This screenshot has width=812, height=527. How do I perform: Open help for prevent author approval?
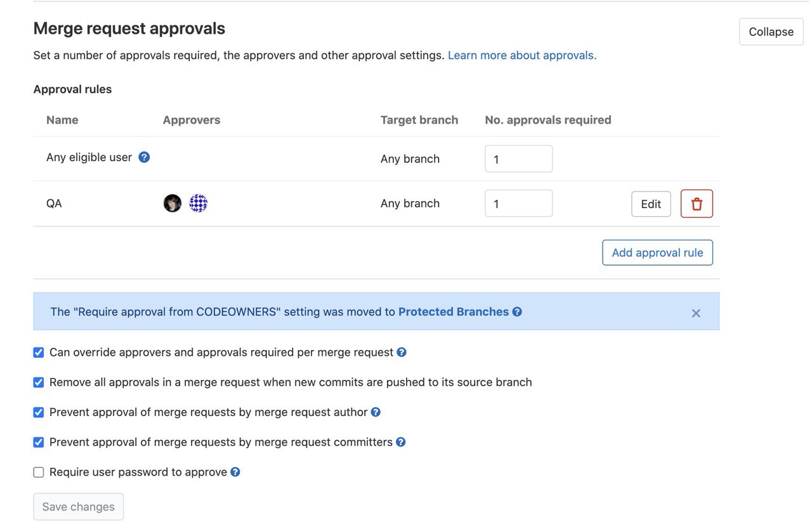click(376, 412)
